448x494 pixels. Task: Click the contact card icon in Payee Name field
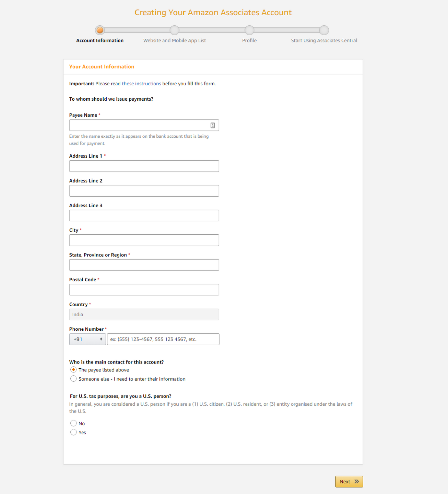[213, 125]
